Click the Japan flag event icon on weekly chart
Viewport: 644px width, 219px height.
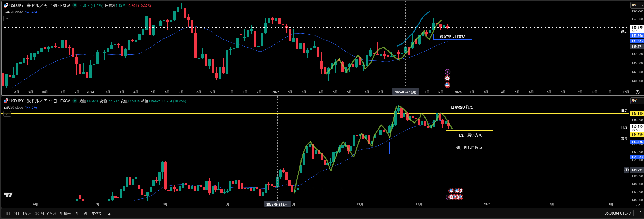pos(447,78)
